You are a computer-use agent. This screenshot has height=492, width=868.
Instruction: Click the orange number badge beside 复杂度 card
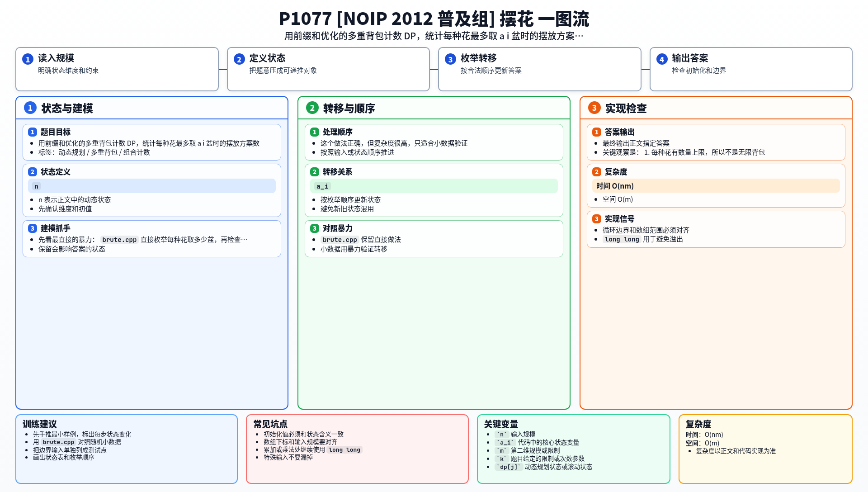click(x=597, y=172)
